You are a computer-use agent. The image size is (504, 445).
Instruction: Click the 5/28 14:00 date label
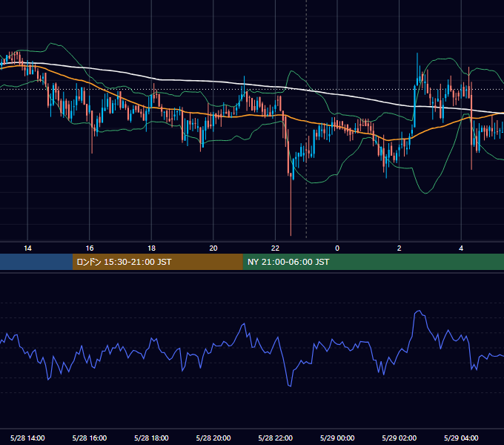[x=27, y=438]
